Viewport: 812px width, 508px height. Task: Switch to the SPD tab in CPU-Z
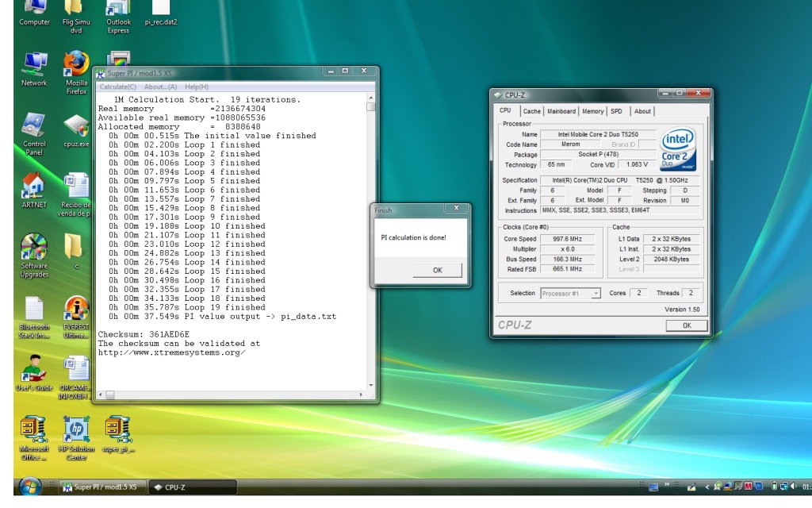point(616,111)
